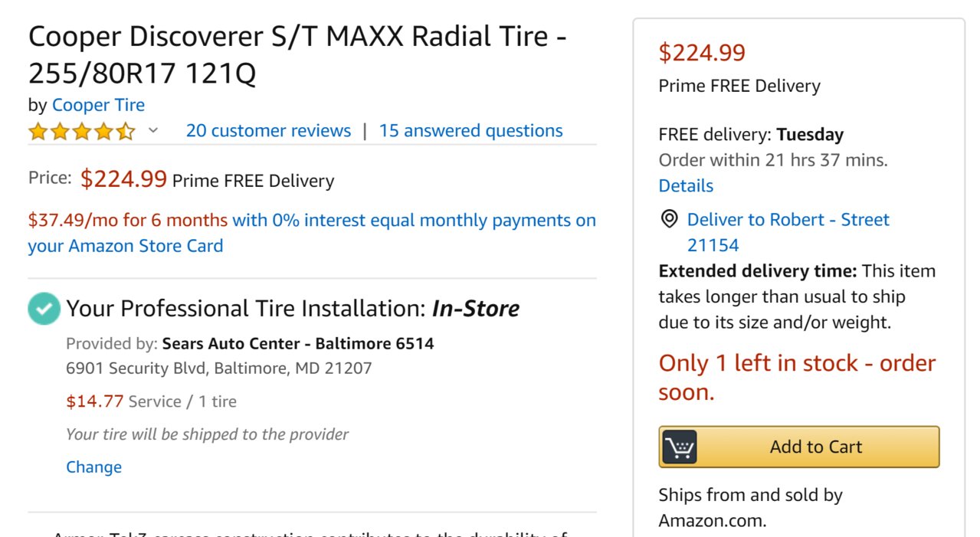
Task: Click the $224.99 price in buy box
Action: tap(702, 53)
